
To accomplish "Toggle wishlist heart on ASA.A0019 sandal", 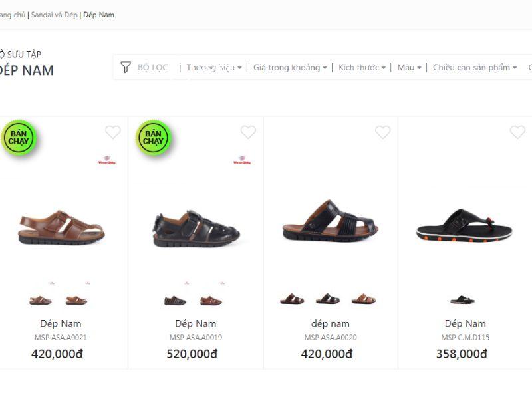I will tap(248, 132).
